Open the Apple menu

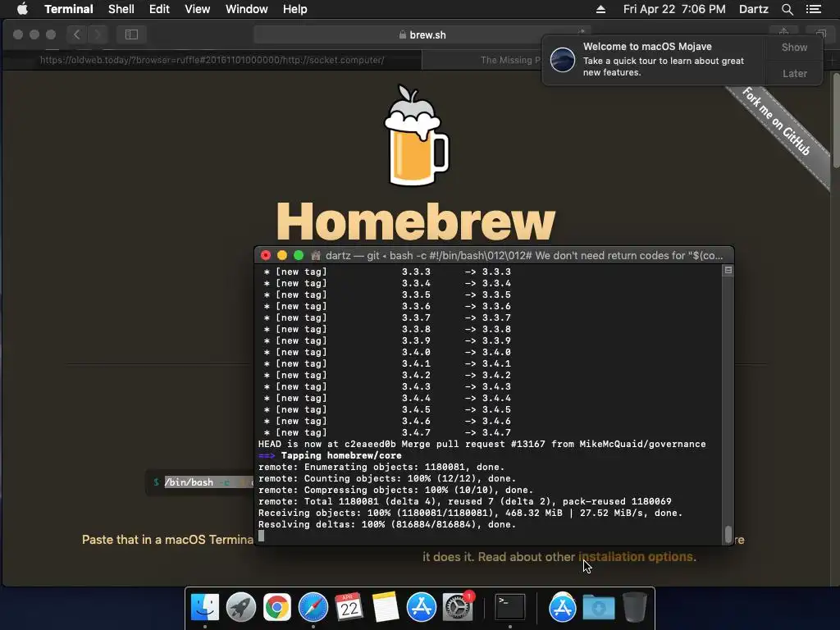pyautogui.click(x=22, y=9)
